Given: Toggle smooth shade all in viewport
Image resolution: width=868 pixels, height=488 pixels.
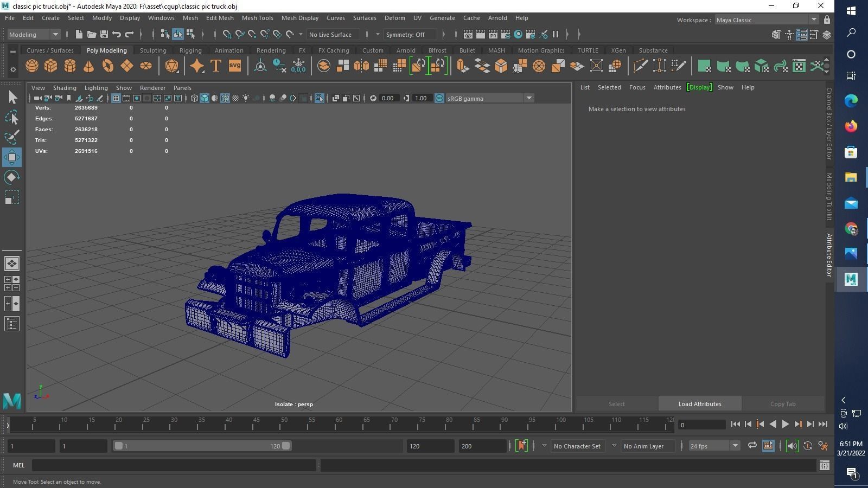Looking at the screenshot, I should 205,98.
